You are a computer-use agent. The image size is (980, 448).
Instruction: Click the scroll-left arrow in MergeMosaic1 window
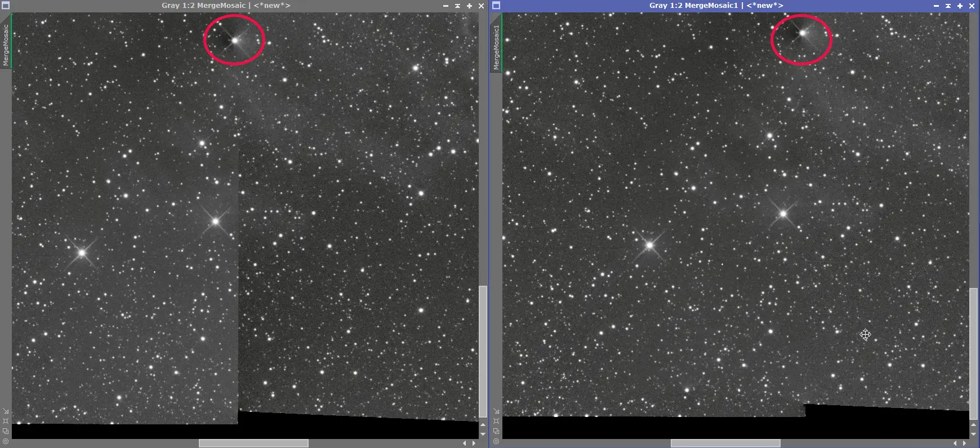[955, 443]
